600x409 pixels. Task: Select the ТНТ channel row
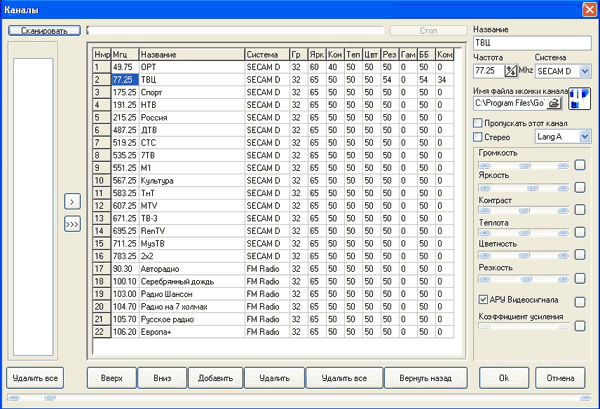(273, 193)
